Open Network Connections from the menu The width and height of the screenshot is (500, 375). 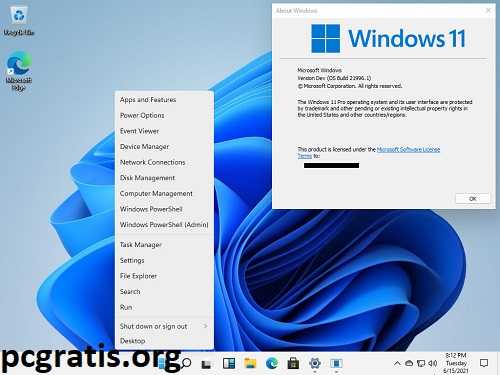tap(165, 162)
